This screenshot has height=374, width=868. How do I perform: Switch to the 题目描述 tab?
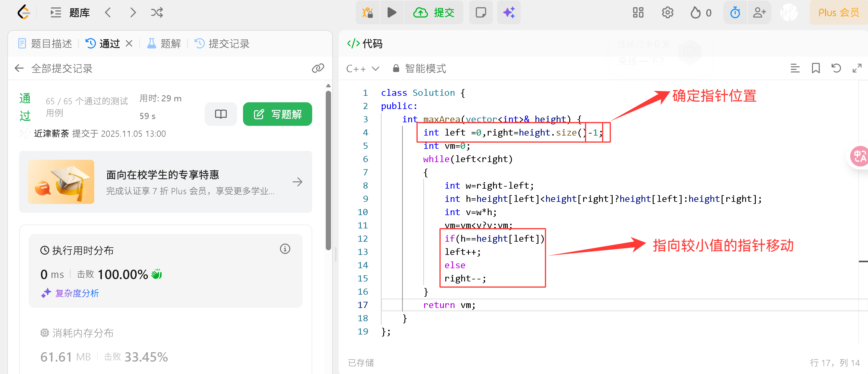(x=45, y=44)
